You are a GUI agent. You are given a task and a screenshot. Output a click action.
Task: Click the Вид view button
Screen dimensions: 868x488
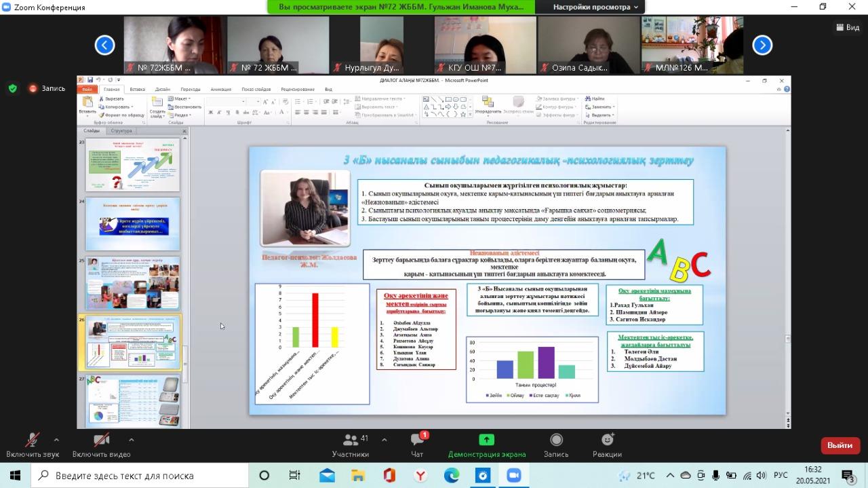pos(848,27)
